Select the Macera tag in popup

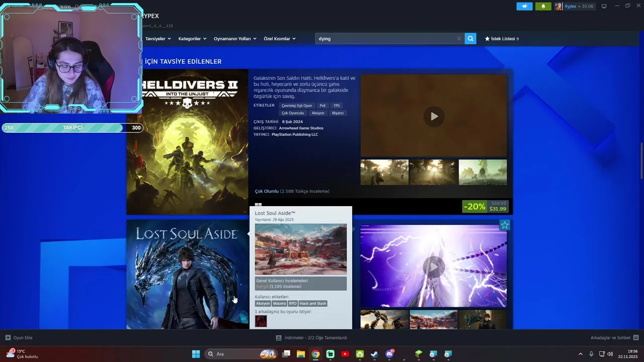(x=279, y=303)
